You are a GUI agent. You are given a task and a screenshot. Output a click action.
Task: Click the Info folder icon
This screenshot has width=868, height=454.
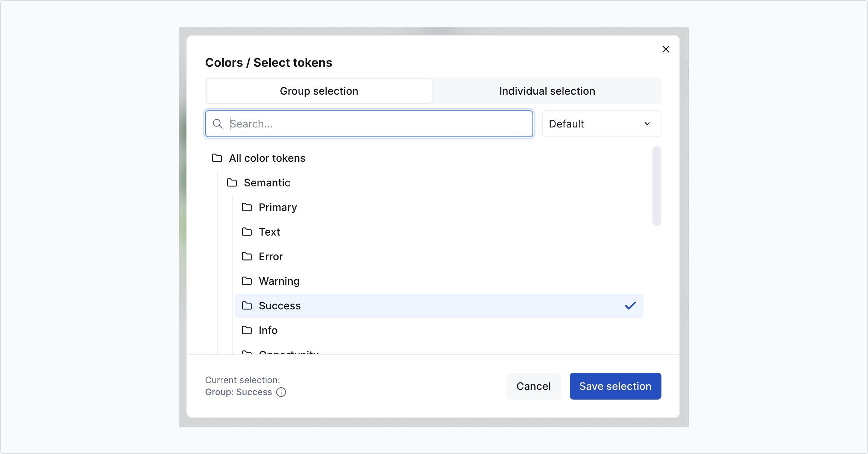coord(247,330)
